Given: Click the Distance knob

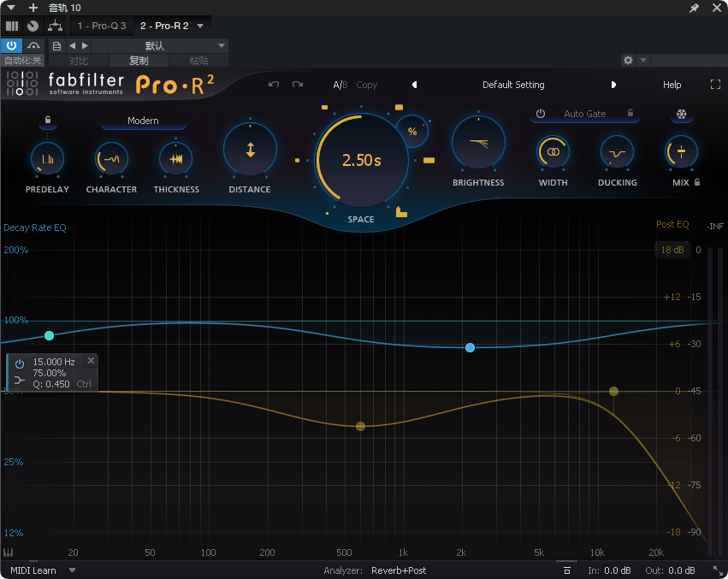Looking at the screenshot, I should (x=251, y=150).
